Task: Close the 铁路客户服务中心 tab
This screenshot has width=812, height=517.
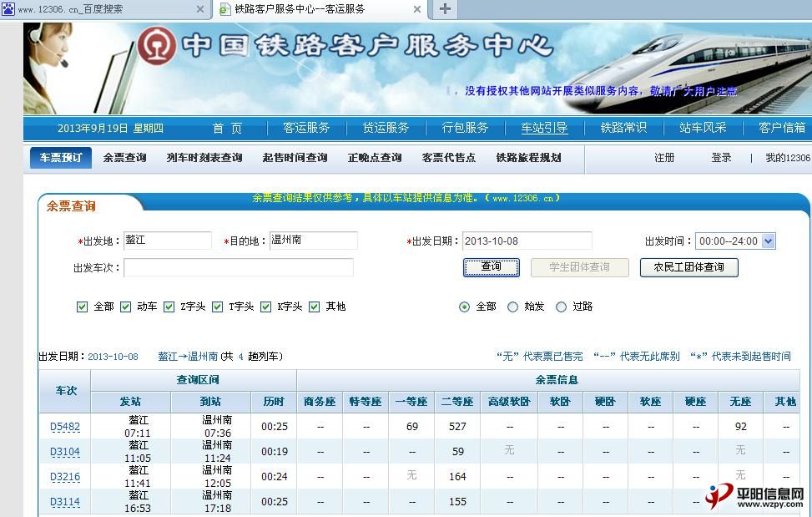Action: pyautogui.click(x=417, y=9)
